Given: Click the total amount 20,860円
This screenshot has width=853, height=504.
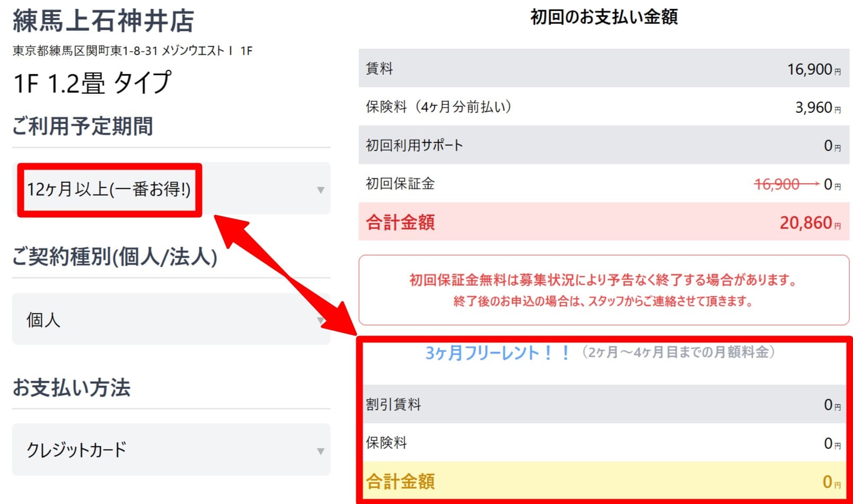Looking at the screenshot, I should coord(810,223).
